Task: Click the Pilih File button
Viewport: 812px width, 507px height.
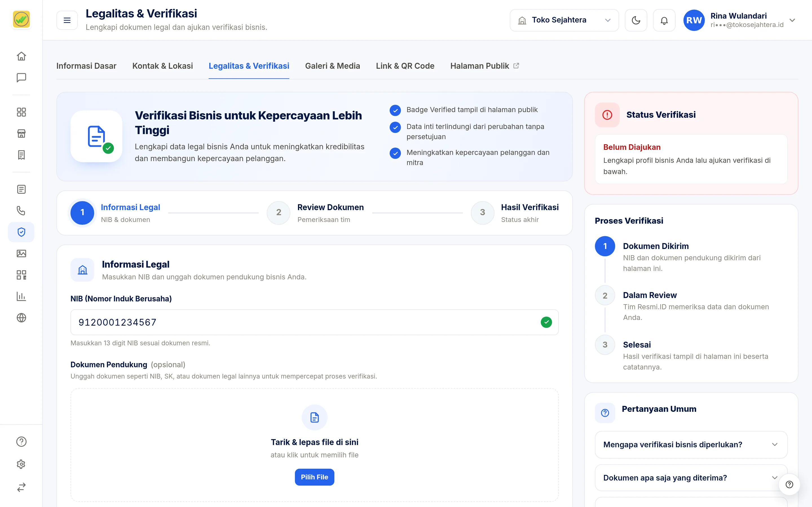Action: [x=314, y=477]
